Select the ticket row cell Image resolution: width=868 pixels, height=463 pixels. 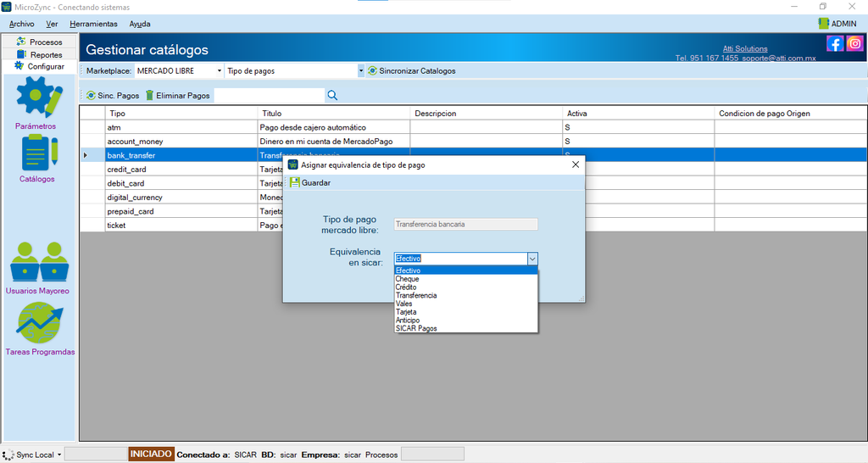(x=181, y=226)
